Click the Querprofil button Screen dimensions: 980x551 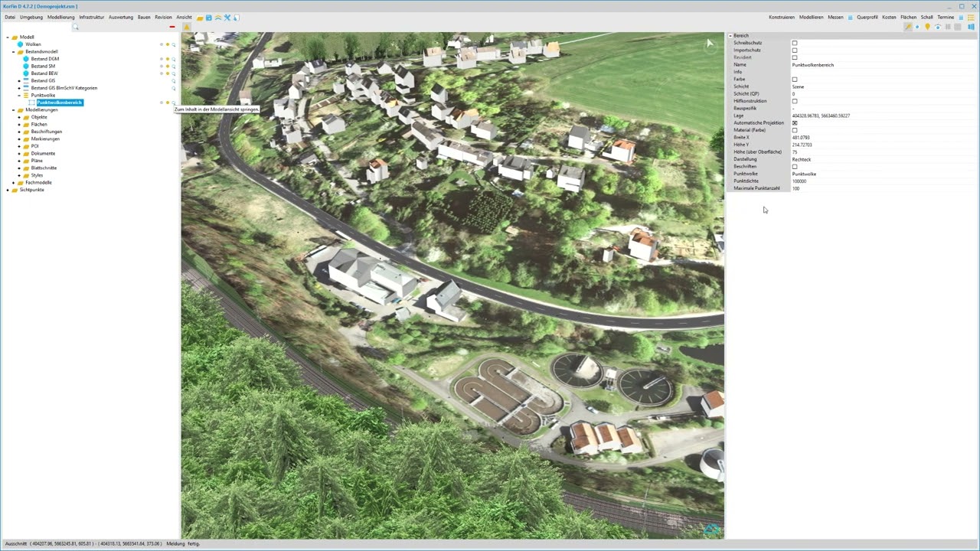[867, 17]
